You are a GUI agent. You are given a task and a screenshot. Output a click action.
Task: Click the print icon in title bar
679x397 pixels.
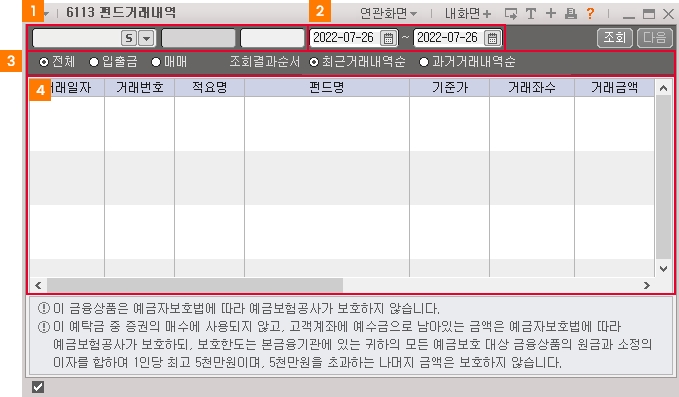tap(571, 14)
